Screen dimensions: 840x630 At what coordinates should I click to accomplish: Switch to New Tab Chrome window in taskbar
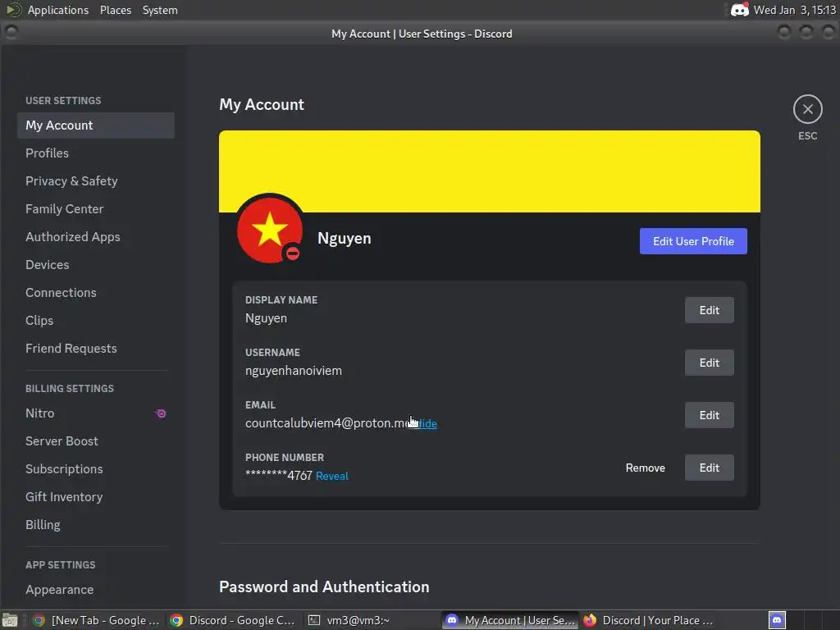(x=97, y=620)
